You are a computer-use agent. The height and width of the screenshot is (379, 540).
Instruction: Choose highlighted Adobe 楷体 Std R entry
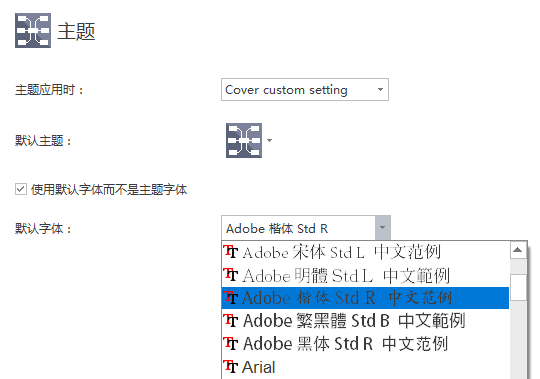click(x=365, y=298)
